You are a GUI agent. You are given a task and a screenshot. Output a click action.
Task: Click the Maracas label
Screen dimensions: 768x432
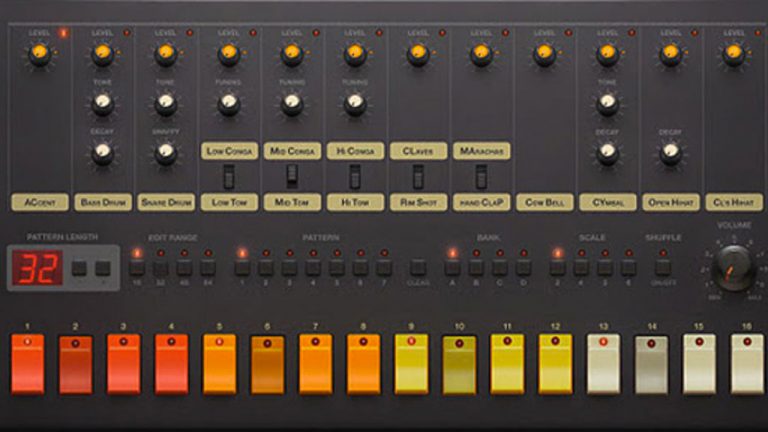(481, 151)
